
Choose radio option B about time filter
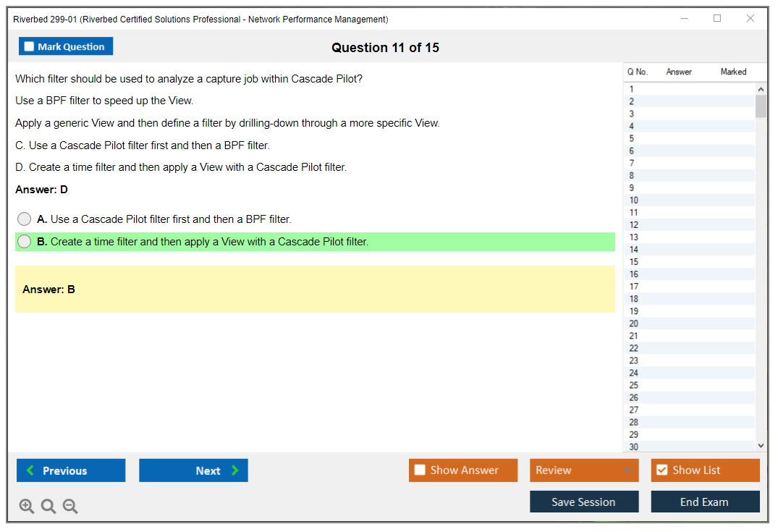pyautogui.click(x=25, y=242)
